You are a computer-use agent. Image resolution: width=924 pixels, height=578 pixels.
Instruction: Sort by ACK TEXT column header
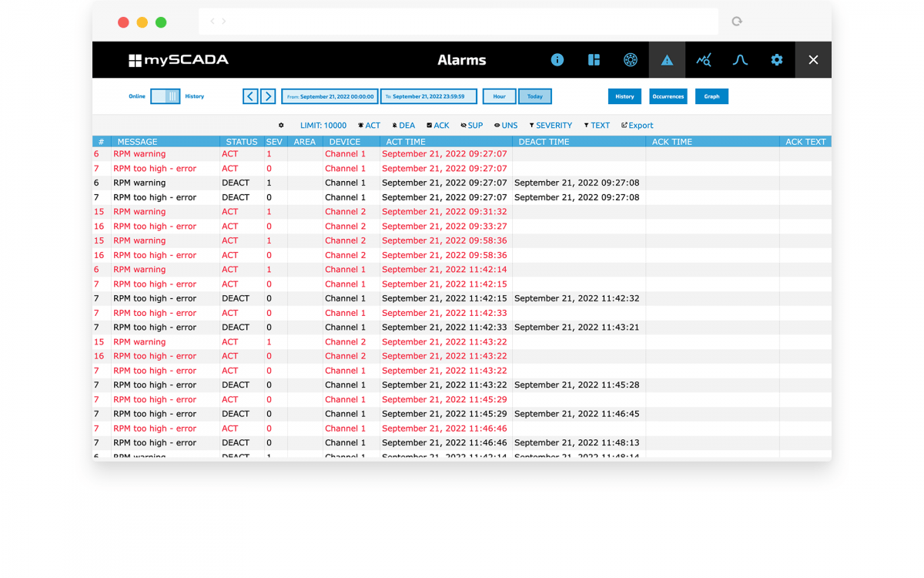(805, 142)
